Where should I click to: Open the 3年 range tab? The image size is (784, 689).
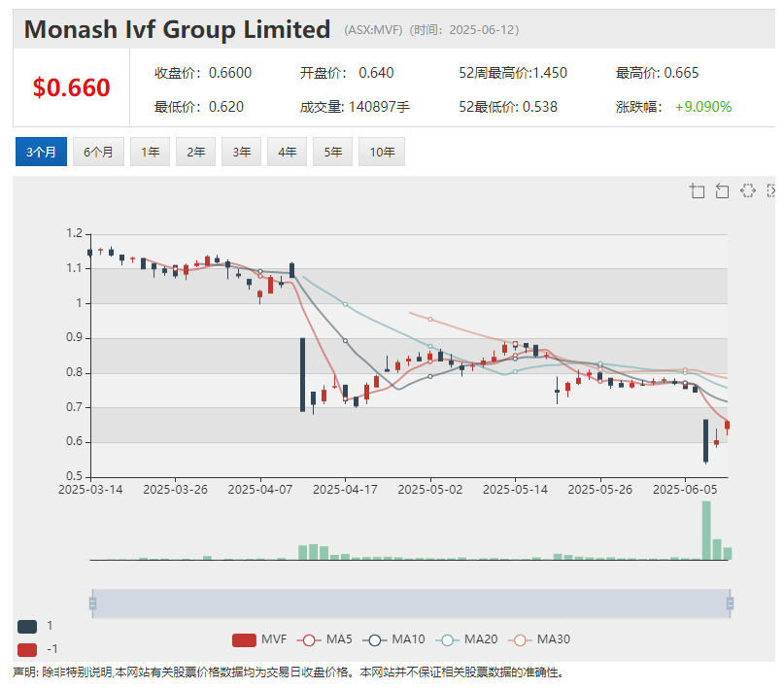(241, 152)
